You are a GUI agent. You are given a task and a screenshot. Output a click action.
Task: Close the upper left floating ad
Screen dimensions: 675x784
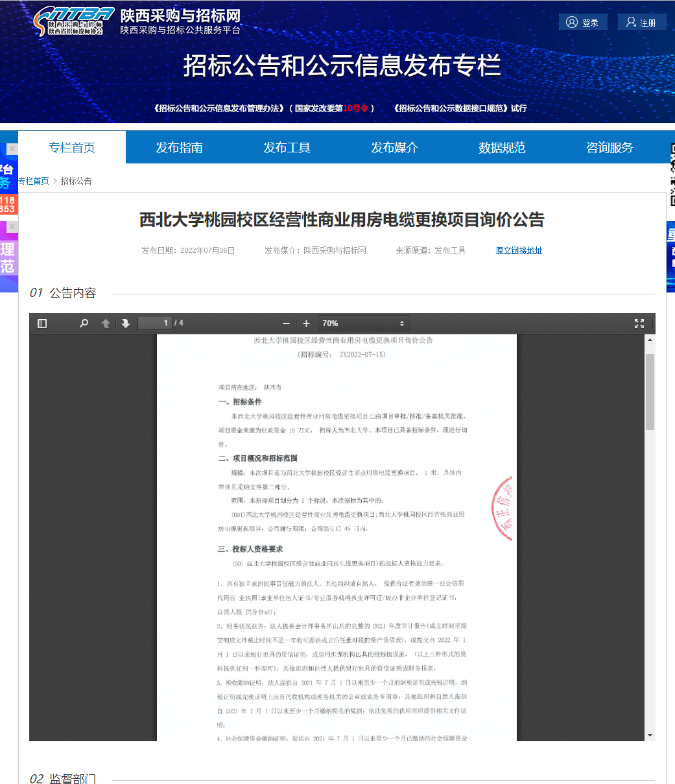point(12,148)
